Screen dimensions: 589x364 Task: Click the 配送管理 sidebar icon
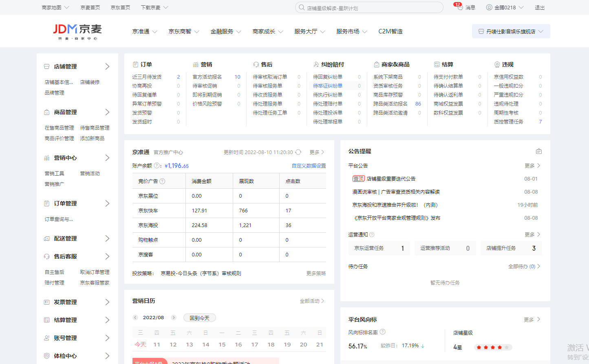(47, 238)
